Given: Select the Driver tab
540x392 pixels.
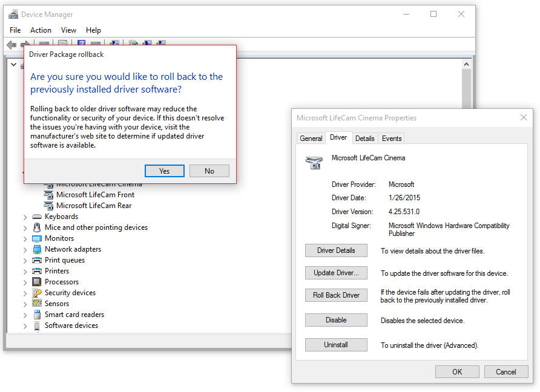Looking at the screenshot, I should (338, 137).
